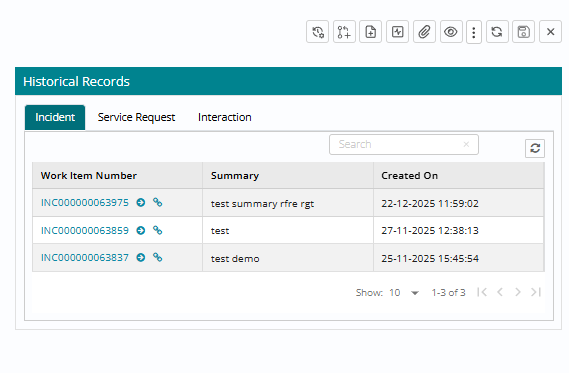Select the Incident tab

click(55, 117)
